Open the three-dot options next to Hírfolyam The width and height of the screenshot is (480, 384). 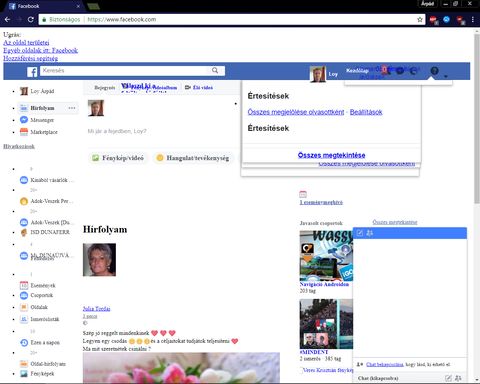(72, 108)
